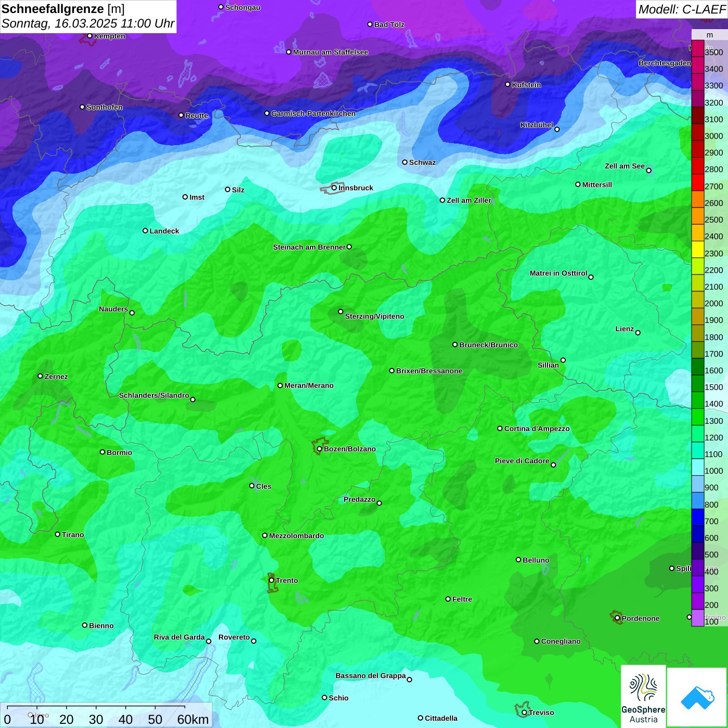Click the Bad Tölz label
Viewport: 728px width, 728px height.
389,24
